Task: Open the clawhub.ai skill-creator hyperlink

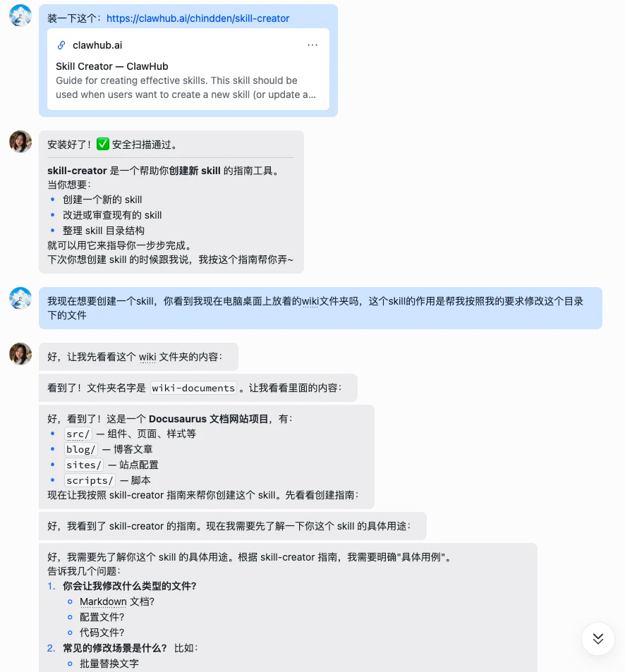Action: tap(198, 18)
